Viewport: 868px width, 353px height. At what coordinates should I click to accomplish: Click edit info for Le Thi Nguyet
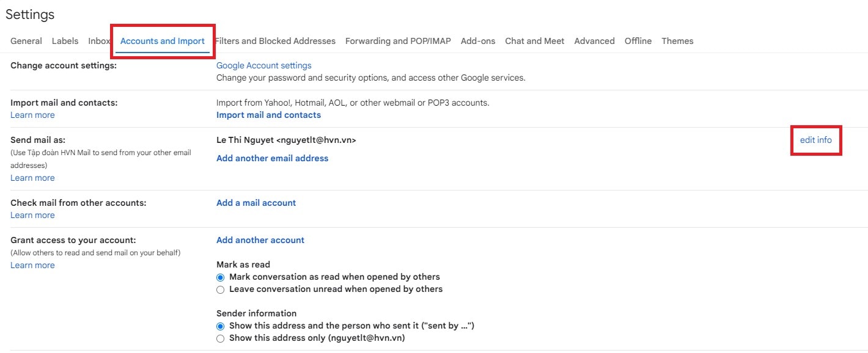[815, 140]
